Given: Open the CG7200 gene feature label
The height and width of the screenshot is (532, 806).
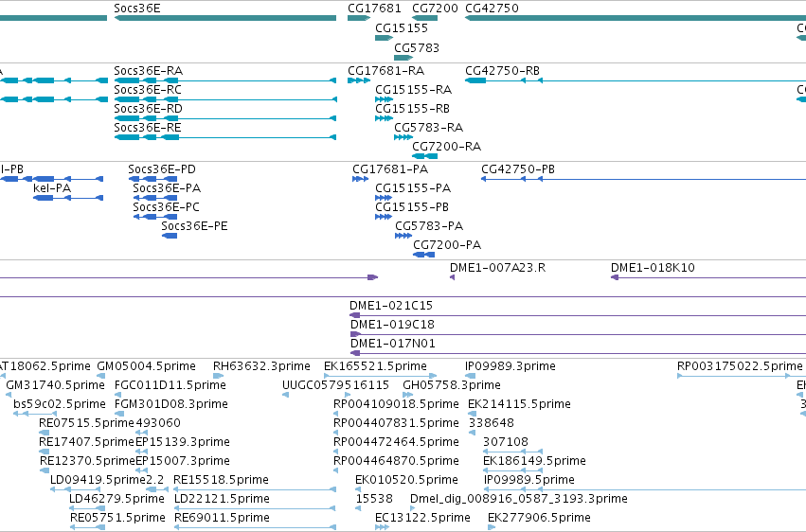Looking at the screenshot, I should [x=435, y=9].
